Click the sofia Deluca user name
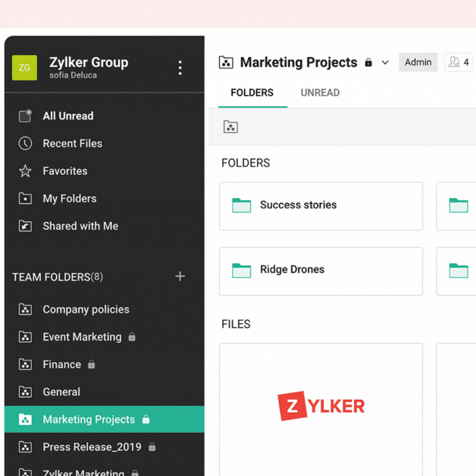Image resolution: width=476 pixels, height=476 pixels. point(73,75)
